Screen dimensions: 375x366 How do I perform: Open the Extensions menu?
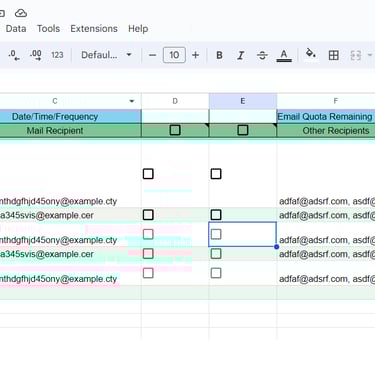94,29
